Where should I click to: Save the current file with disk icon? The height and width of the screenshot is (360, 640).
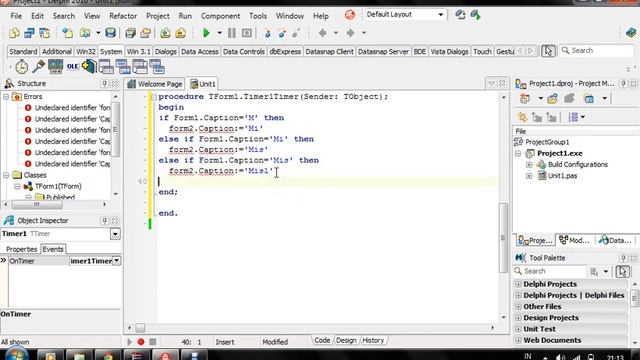[110, 33]
